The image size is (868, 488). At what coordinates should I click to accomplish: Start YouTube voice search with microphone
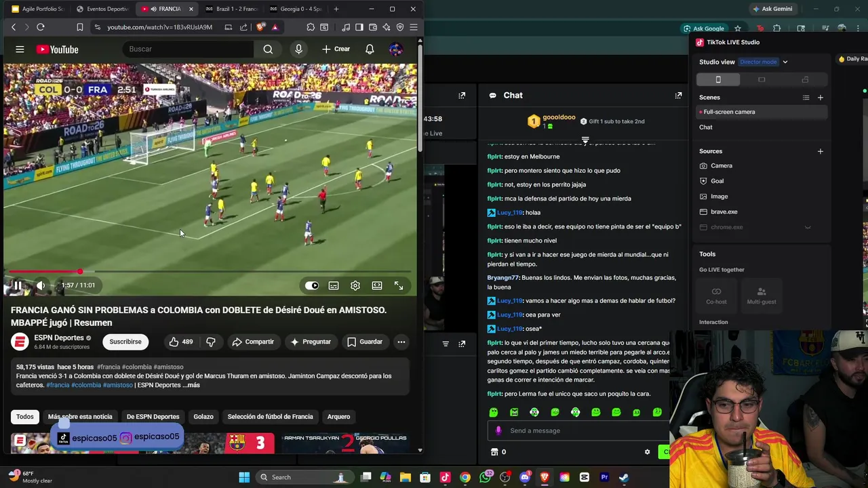pos(298,49)
